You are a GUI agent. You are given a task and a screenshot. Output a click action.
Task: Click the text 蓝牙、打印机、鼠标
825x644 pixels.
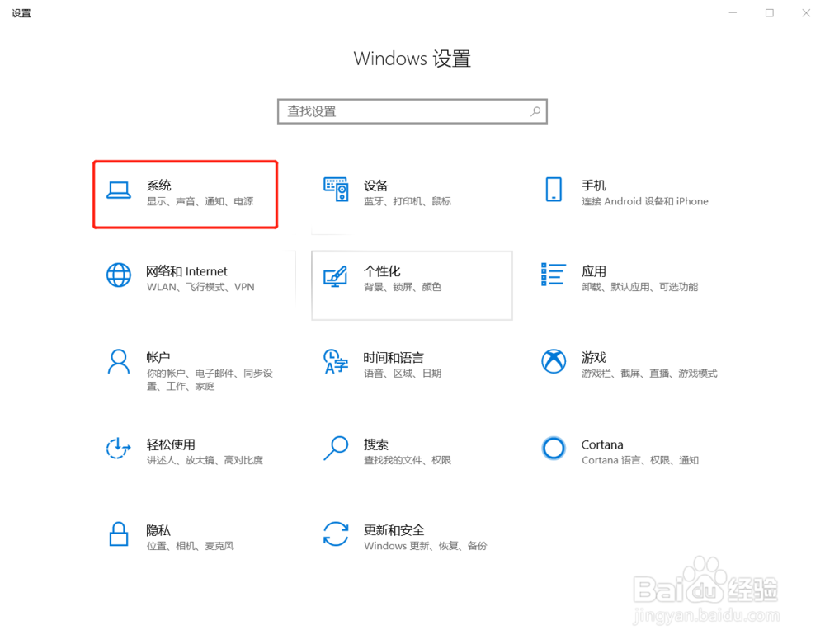408,201
